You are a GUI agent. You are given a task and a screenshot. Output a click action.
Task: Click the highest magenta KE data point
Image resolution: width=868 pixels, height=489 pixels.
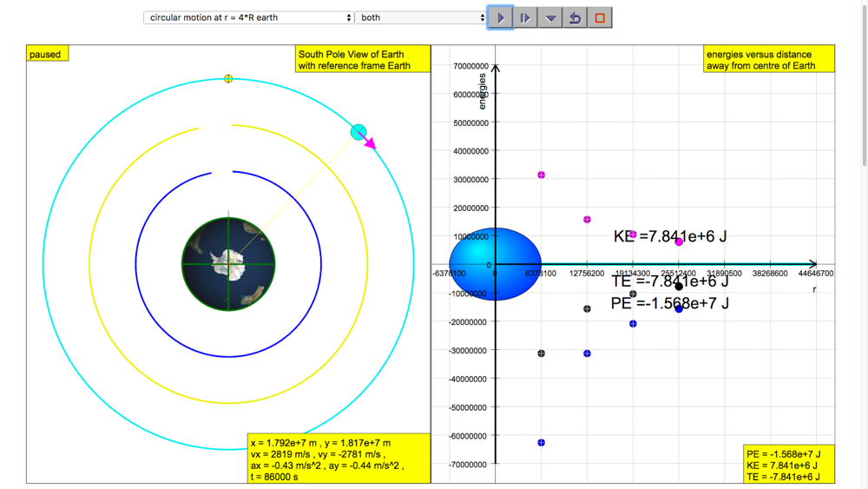(x=542, y=175)
